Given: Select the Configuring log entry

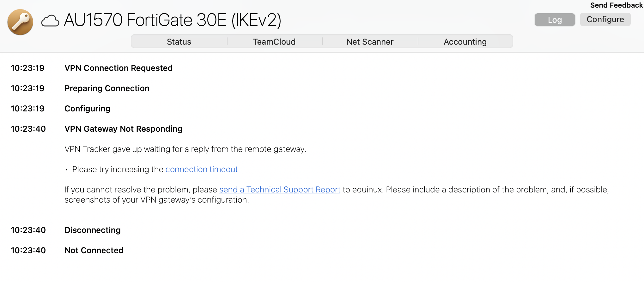Looking at the screenshot, I should click(x=87, y=109).
